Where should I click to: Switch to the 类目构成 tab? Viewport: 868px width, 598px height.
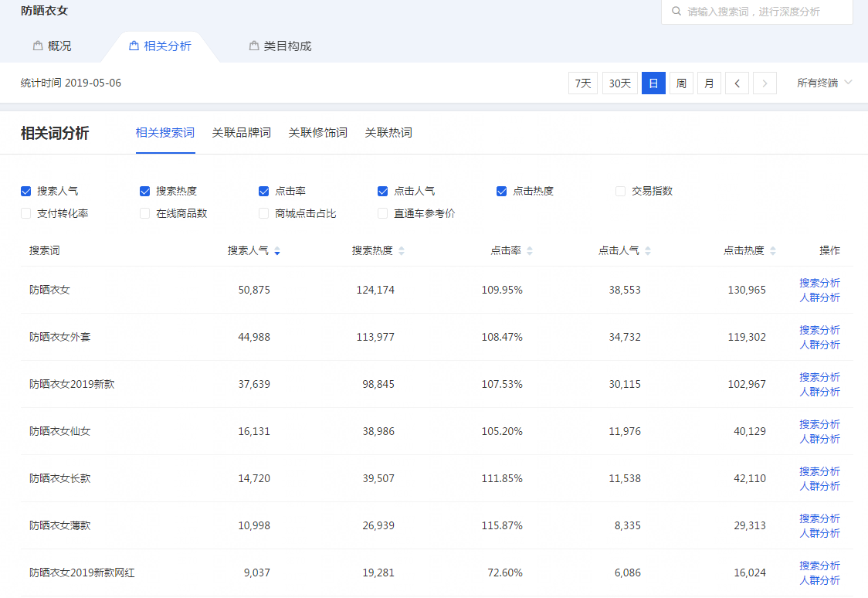click(280, 46)
